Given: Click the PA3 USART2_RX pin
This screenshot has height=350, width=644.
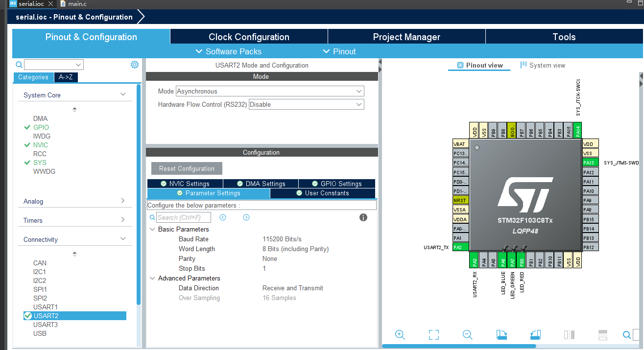Looking at the screenshot, I should (x=474, y=259).
